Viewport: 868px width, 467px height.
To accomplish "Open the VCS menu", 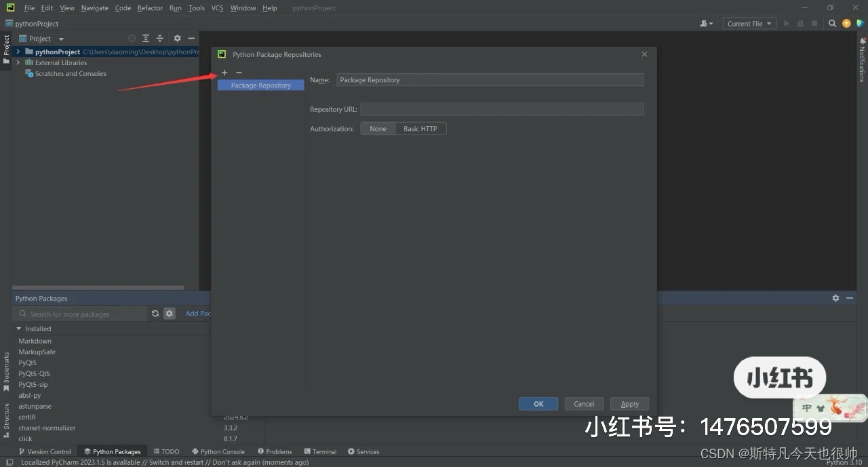I will 217,8.
